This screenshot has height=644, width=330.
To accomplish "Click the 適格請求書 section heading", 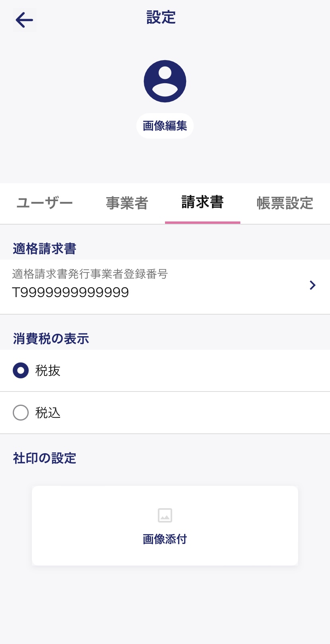I will click(44, 249).
